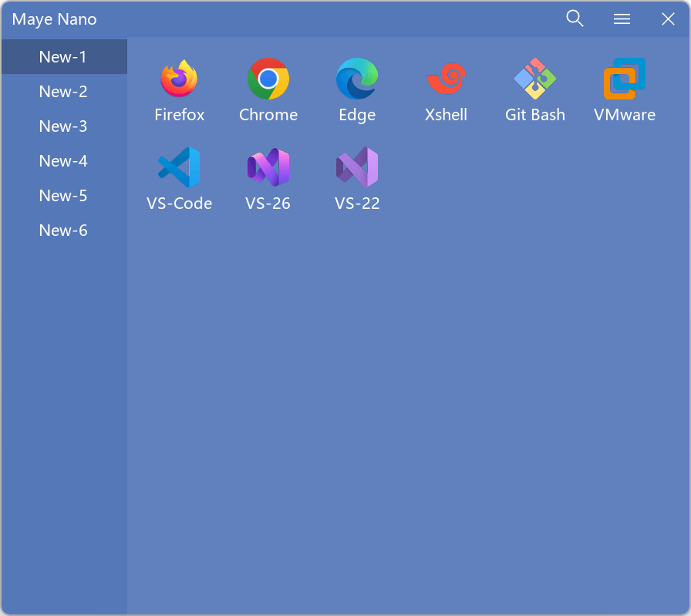Viewport: 691px width, 616px height.
Task: Select the New-1 tab
Action: (x=63, y=57)
